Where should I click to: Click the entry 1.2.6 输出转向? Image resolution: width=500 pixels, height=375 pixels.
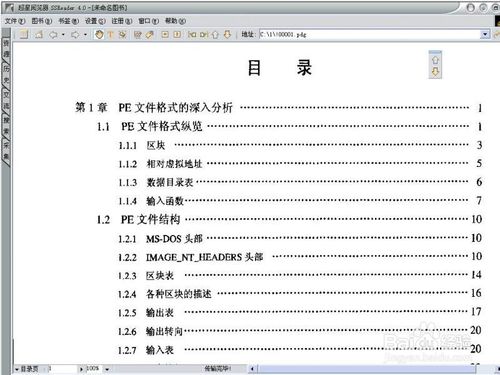151,331
